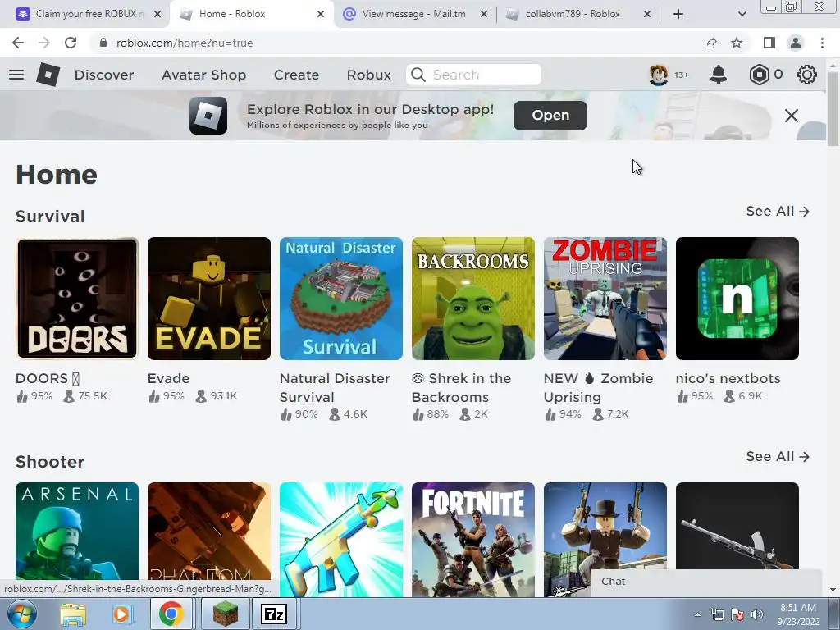This screenshot has width=840, height=630.
Task: Switch to View message - Mail.tm tab
Action: (x=413, y=14)
